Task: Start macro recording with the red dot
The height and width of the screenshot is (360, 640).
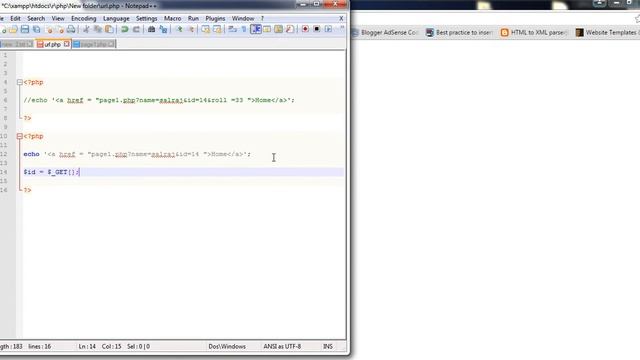Action: pos(305,29)
